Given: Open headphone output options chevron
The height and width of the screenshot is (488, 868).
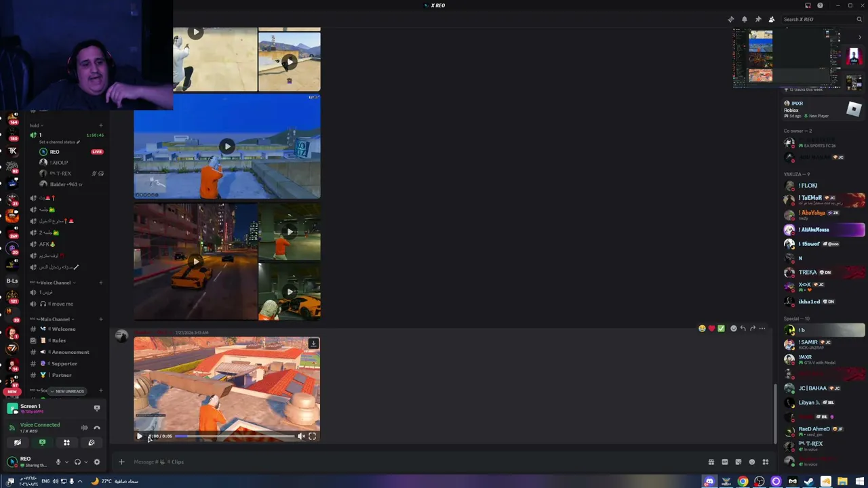Looking at the screenshot, I should point(85,462).
